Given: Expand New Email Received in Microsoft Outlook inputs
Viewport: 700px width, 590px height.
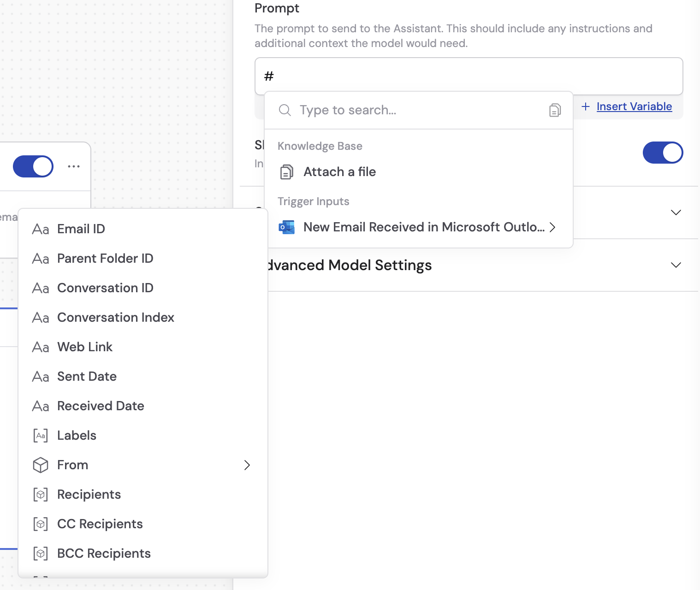Looking at the screenshot, I should point(552,227).
